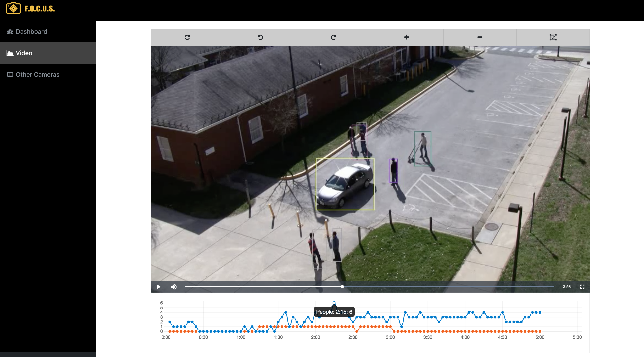Click the video progress bar handle

tap(342, 287)
